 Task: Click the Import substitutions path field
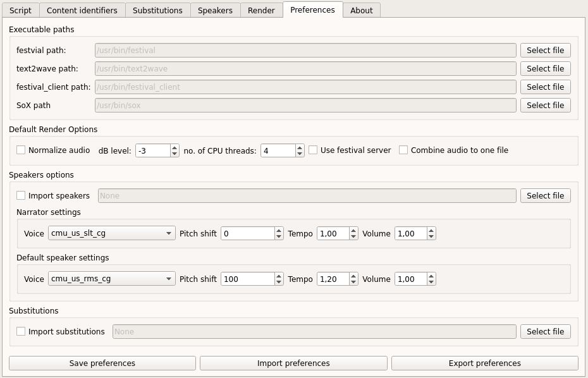point(314,331)
